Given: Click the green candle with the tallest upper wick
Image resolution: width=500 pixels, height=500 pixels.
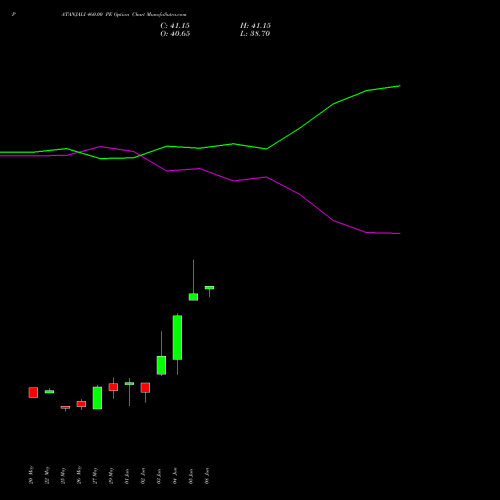Looking at the screenshot, I should pos(193,297).
